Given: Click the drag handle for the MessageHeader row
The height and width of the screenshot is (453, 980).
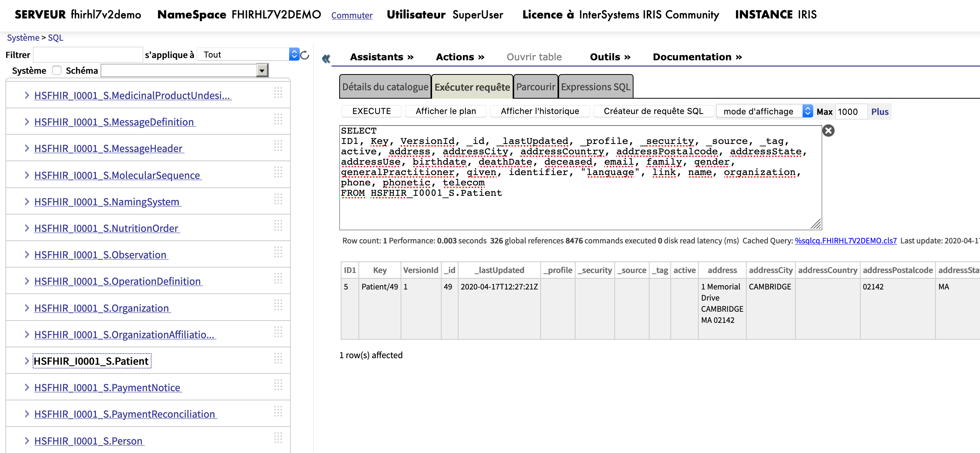Looking at the screenshot, I should click(278, 146).
